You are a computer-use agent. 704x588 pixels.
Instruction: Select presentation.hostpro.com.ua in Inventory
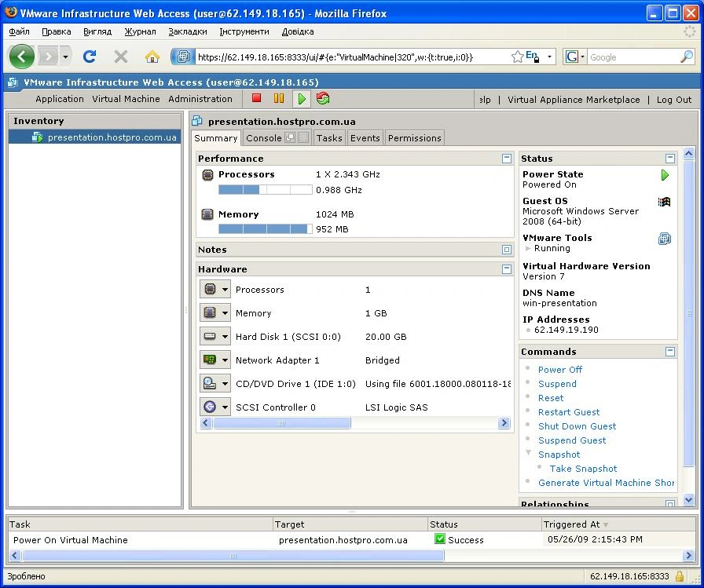95,137
